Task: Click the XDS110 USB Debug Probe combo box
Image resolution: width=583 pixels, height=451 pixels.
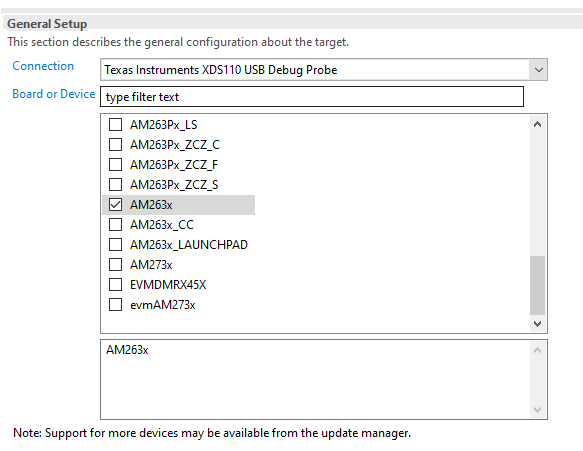Action: pos(323,70)
